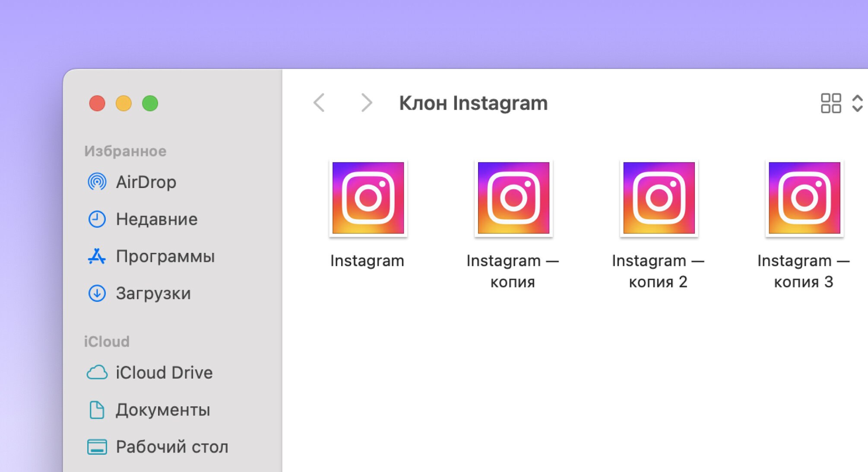Screen dimensions: 868x472
Task: Switch to grid view layout
Action: 830,103
